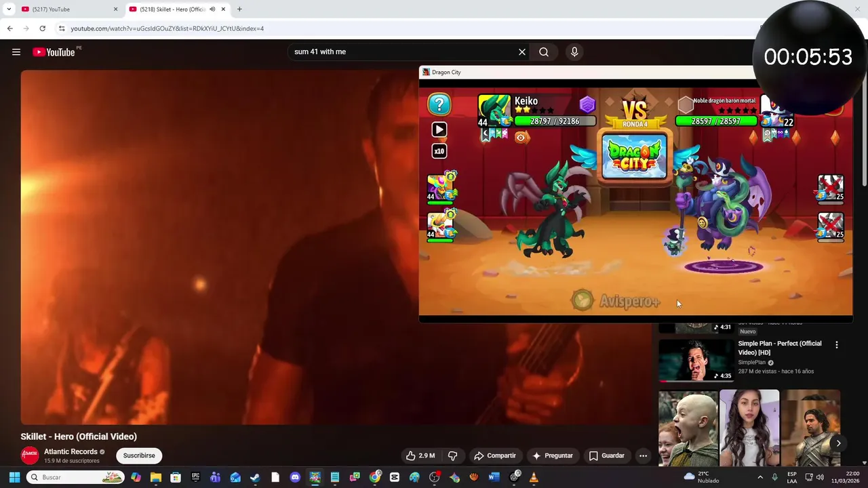The height and width of the screenshot is (488, 868).
Task: Click the second defeated enemy dragon, level 25
Action: (830, 226)
